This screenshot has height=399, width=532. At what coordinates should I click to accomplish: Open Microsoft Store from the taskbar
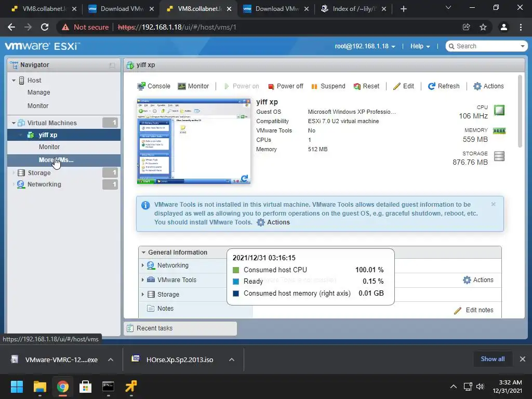click(85, 387)
